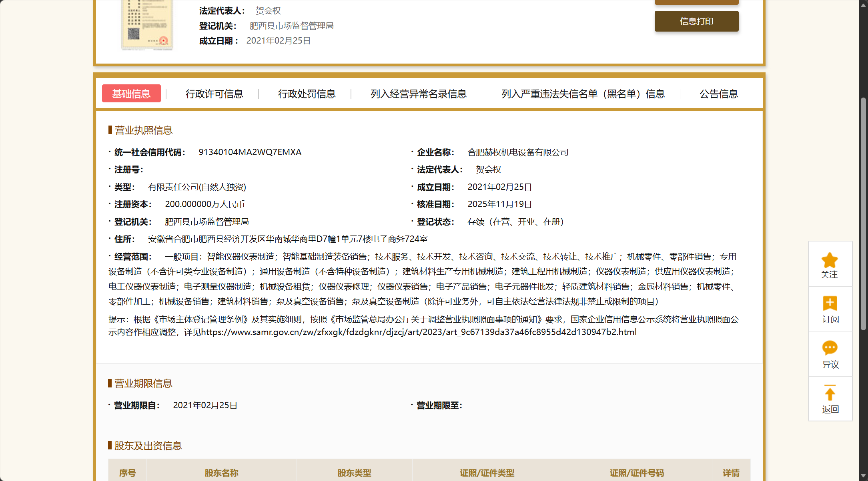Viewport: 868px width, 481px height.
Task: Open 列入经营异常名录信息 tab
Action: pos(418,94)
